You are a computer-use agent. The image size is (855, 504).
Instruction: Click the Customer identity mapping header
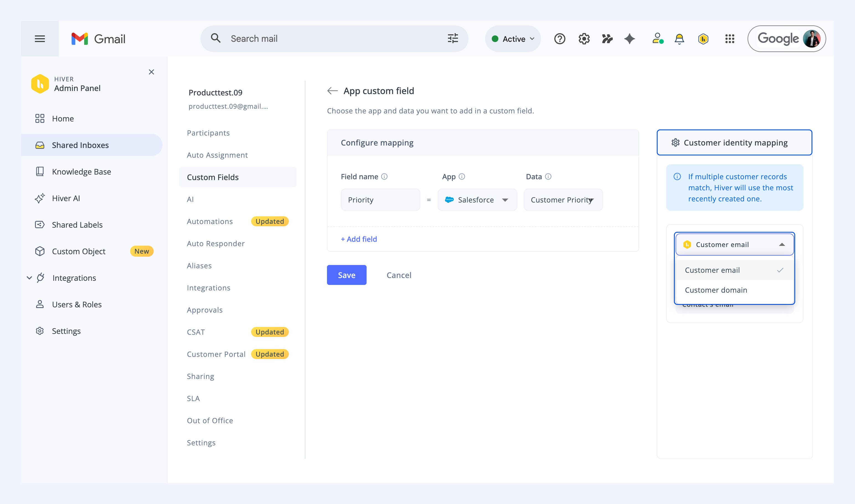pyautogui.click(x=734, y=143)
